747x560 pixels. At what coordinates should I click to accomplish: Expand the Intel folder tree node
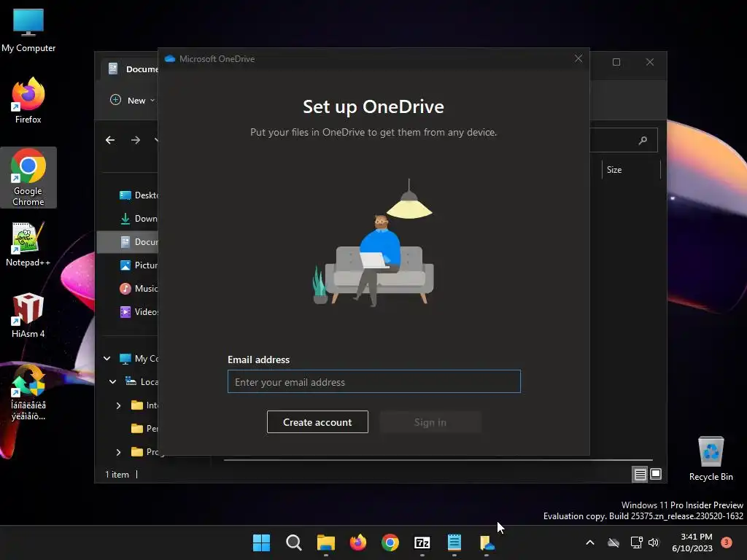point(119,405)
